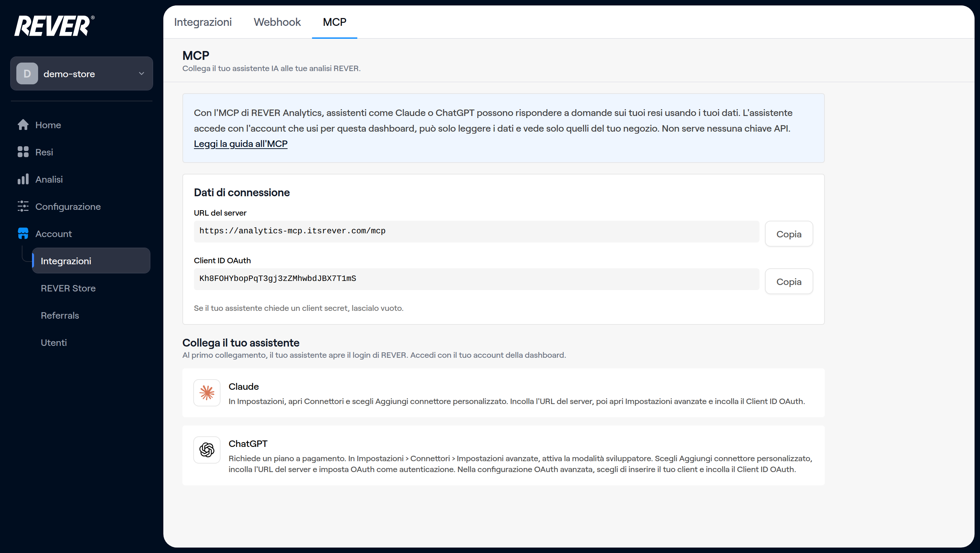This screenshot has width=980, height=553.
Task: Click the Analisi bar chart icon
Action: click(x=23, y=179)
